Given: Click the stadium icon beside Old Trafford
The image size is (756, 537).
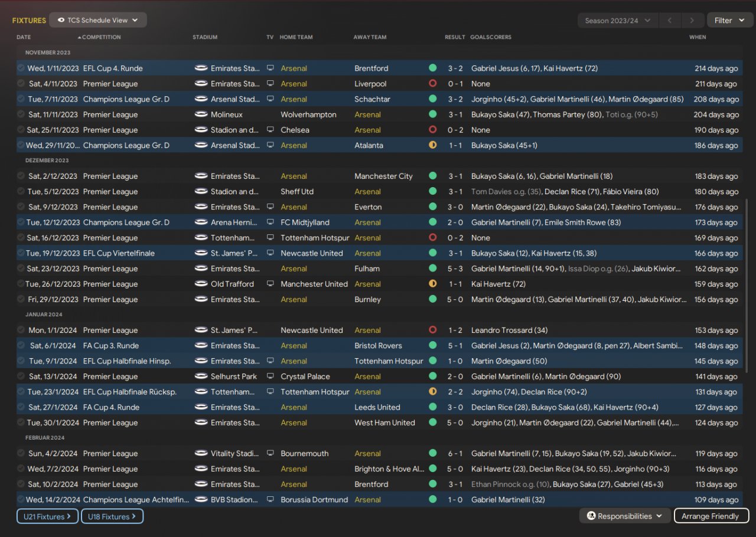Looking at the screenshot, I should (x=201, y=284).
